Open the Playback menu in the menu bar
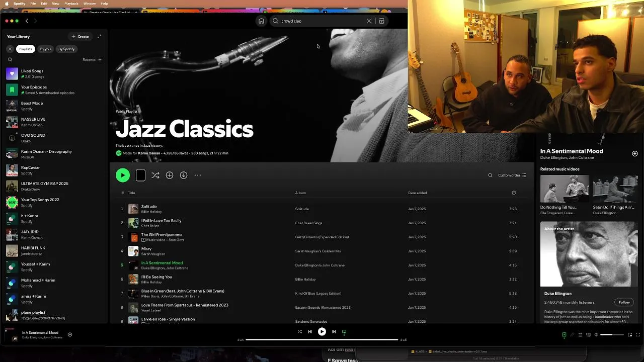644x362 pixels. click(71, 4)
